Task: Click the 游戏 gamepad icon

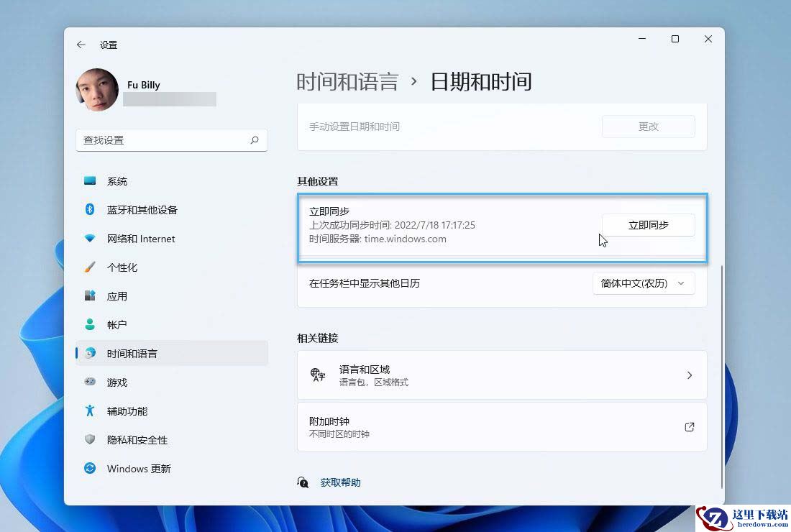Action: [x=90, y=382]
